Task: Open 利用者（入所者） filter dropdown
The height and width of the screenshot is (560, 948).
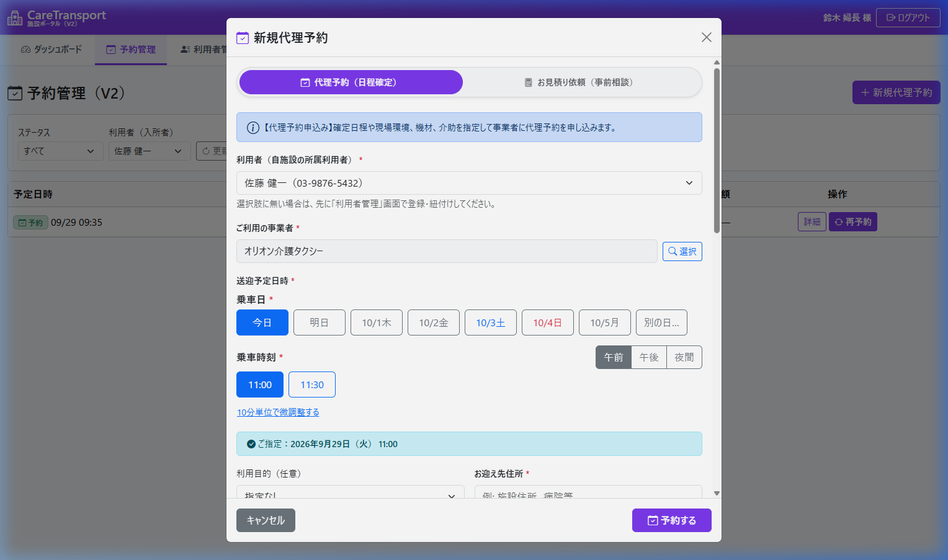Action: coord(149,151)
